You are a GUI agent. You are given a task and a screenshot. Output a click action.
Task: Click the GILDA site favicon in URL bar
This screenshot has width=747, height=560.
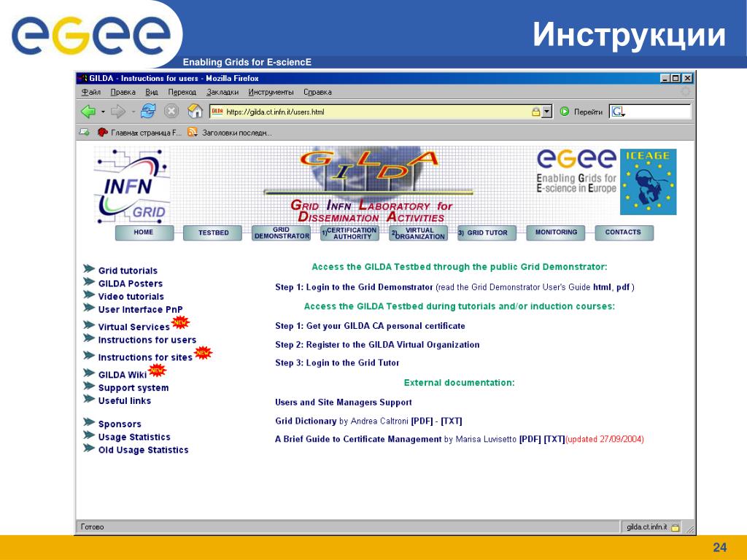click(217, 112)
